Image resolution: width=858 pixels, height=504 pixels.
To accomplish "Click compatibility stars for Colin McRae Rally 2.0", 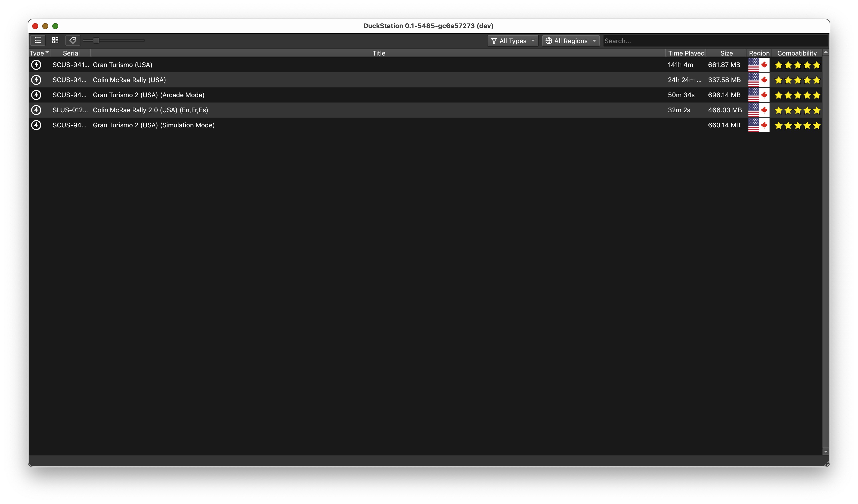I will click(x=797, y=110).
